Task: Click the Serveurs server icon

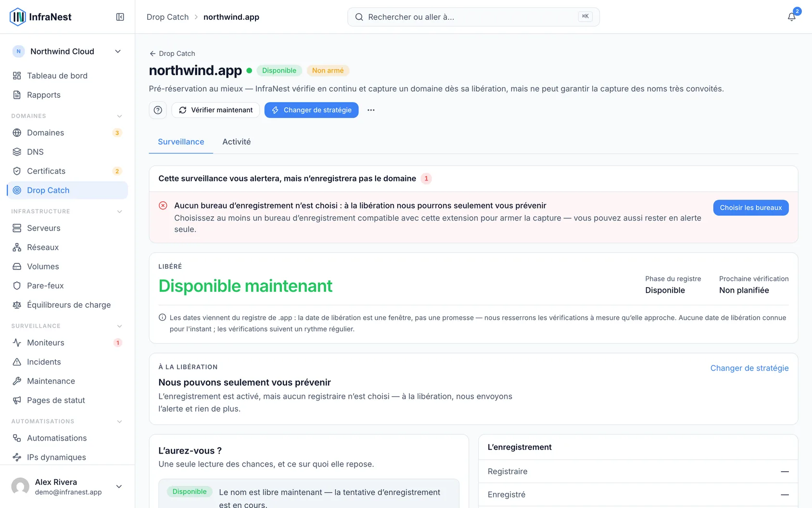Action: point(17,228)
